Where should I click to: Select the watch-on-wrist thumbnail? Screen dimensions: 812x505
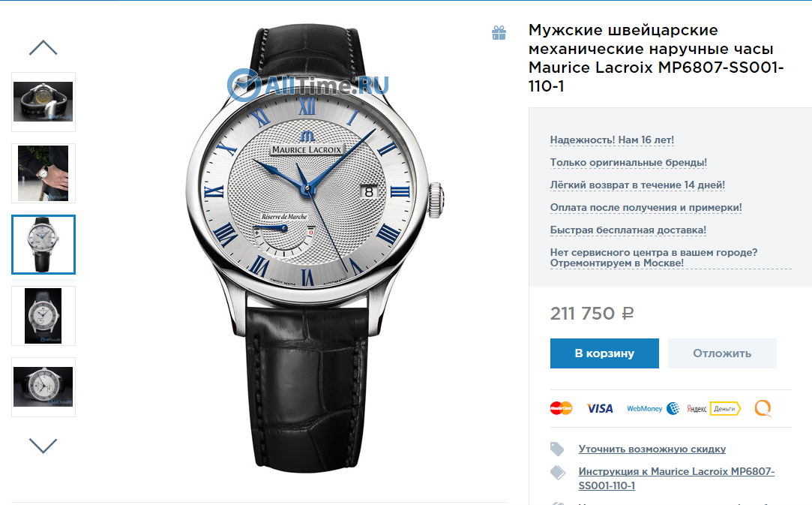43,173
